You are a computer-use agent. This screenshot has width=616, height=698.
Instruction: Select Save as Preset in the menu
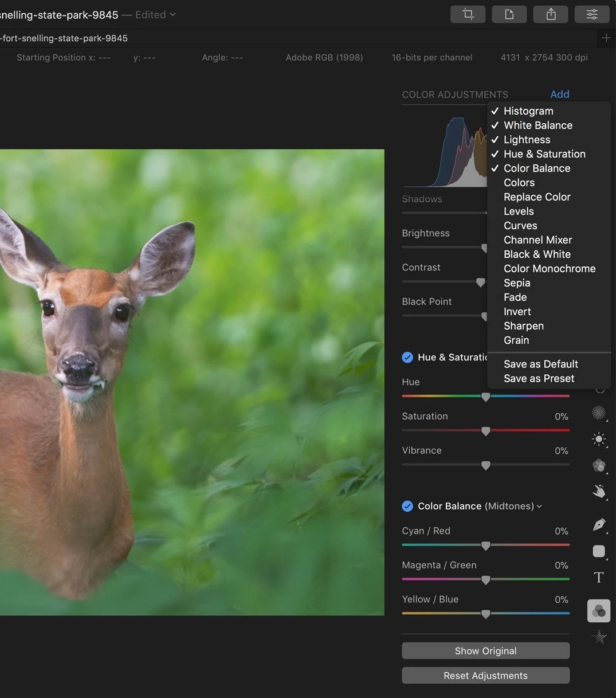pyautogui.click(x=539, y=379)
